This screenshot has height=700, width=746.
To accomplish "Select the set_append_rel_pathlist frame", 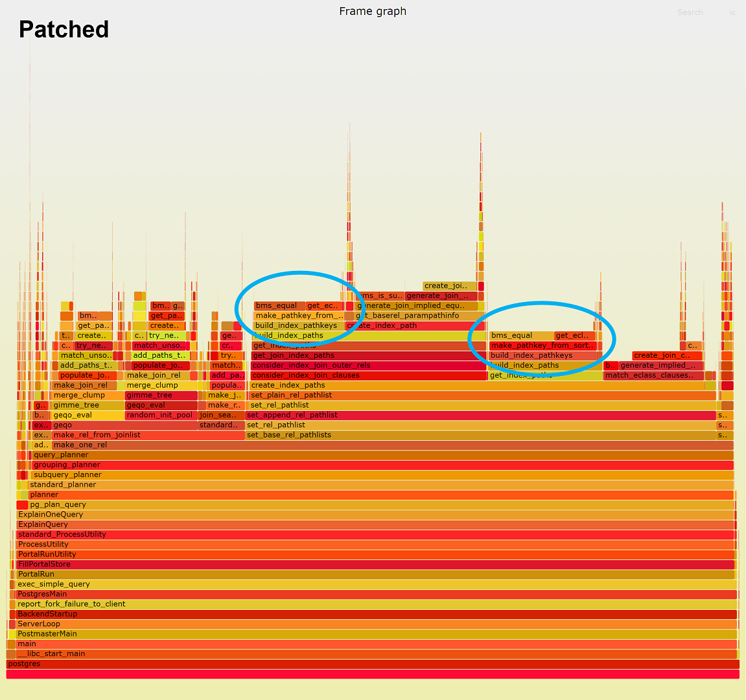I will pyautogui.click(x=480, y=415).
